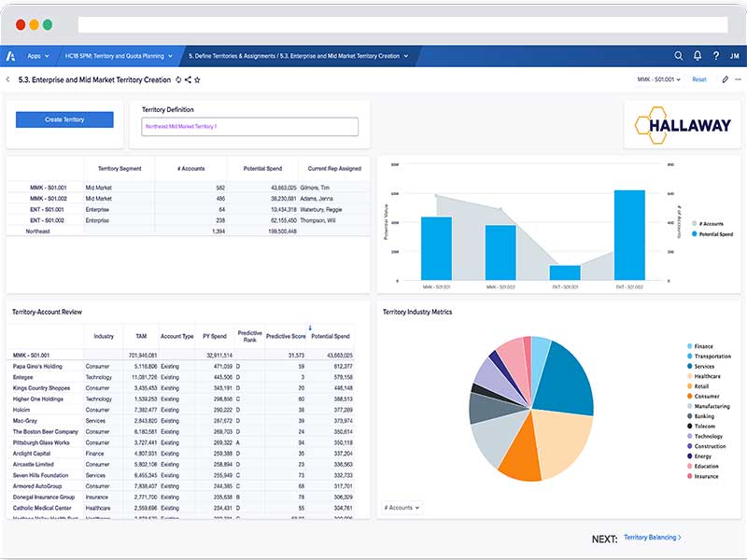Open search using the magnifier icon
The height and width of the screenshot is (560, 747).
tap(679, 56)
